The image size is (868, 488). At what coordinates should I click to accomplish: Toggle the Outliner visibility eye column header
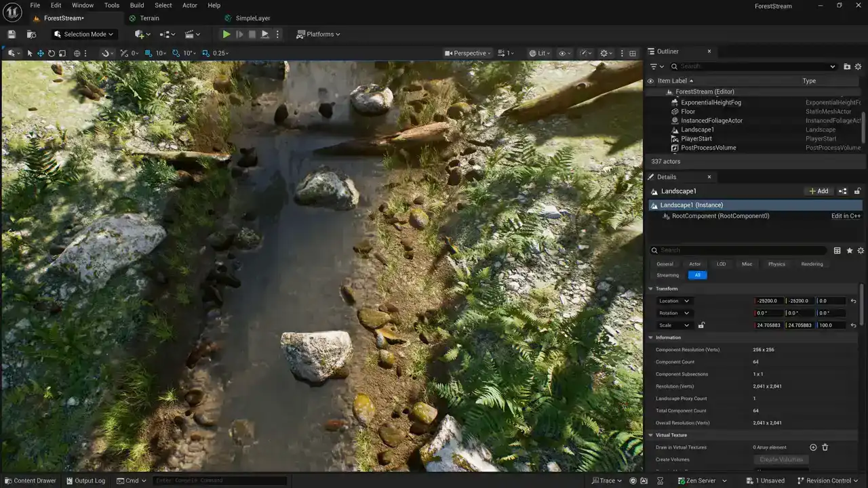(x=650, y=81)
